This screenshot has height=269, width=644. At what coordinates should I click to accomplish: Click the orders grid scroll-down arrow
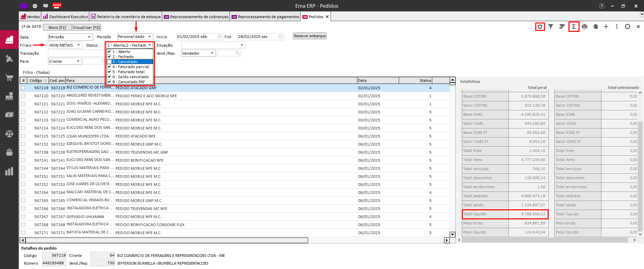[x=452, y=234]
